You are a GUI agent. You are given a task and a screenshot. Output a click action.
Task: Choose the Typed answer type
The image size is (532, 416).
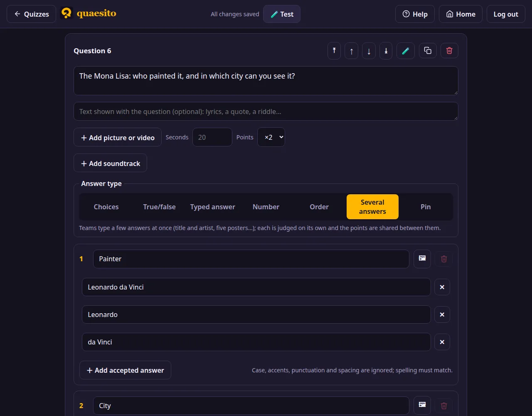point(213,207)
